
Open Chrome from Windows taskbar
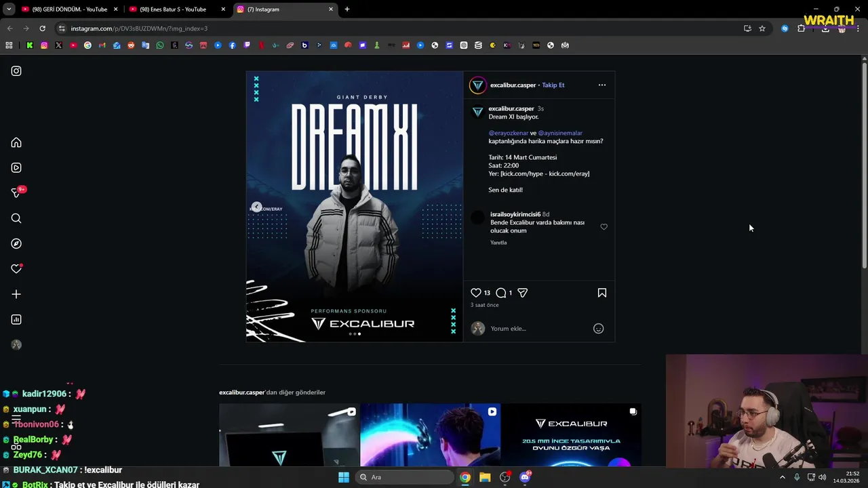pos(465,477)
